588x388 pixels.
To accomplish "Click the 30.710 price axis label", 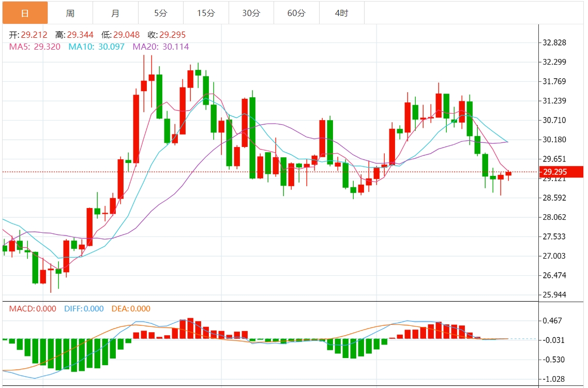I will [x=554, y=121].
